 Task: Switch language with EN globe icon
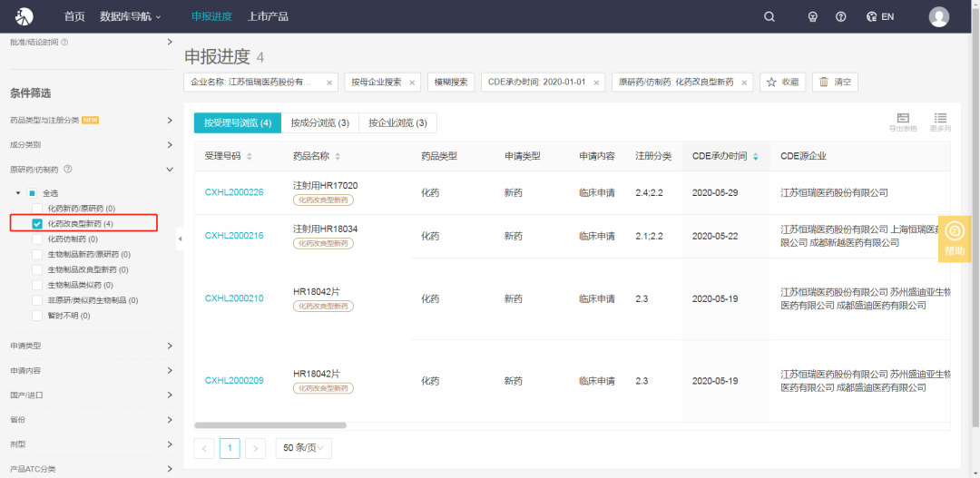tap(880, 17)
